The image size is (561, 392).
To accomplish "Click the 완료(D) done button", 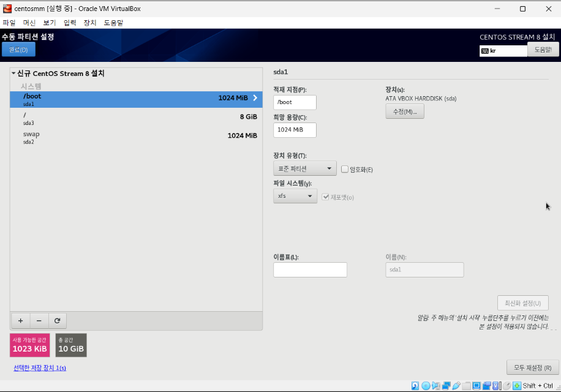I will pyautogui.click(x=18, y=50).
